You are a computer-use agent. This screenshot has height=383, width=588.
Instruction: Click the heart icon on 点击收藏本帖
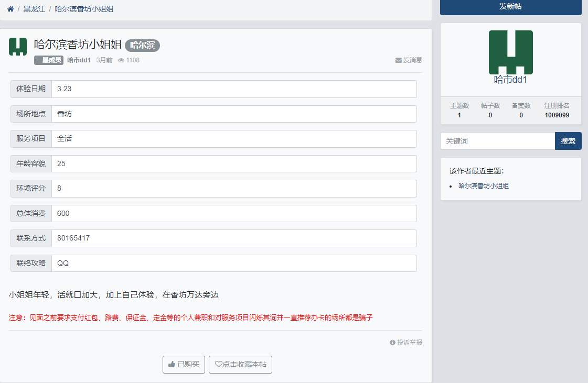point(218,365)
